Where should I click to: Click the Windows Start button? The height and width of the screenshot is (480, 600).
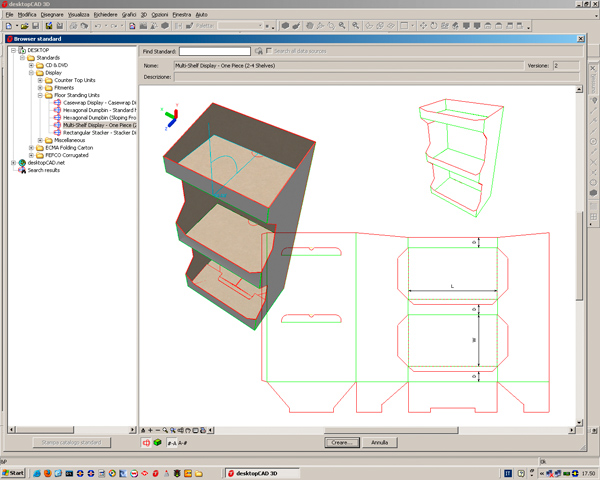tap(13, 473)
